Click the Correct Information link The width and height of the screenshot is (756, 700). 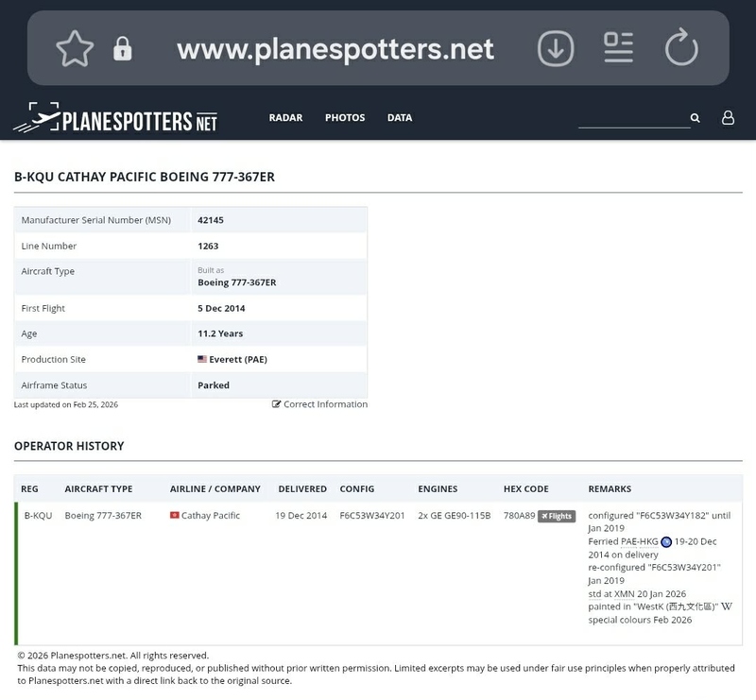click(x=319, y=404)
